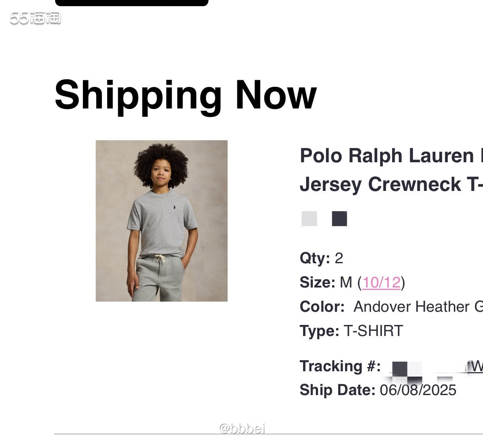
Task: Click the 55海淘 watermark logo
Action: [x=35, y=18]
